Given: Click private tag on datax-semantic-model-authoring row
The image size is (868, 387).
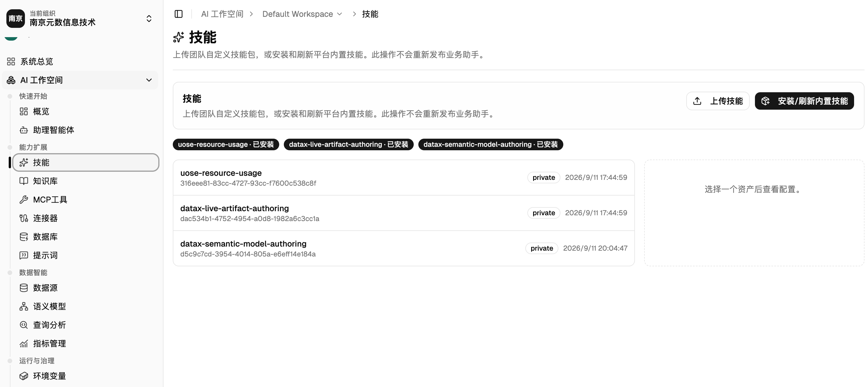Looking at the screenshot, I should tap(542, 248).
